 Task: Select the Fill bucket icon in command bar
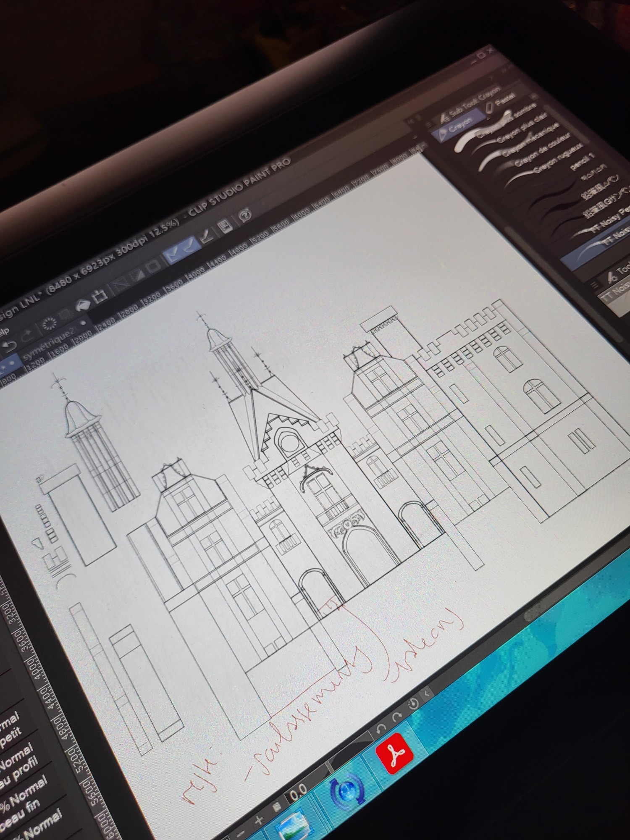pos(83,304)
